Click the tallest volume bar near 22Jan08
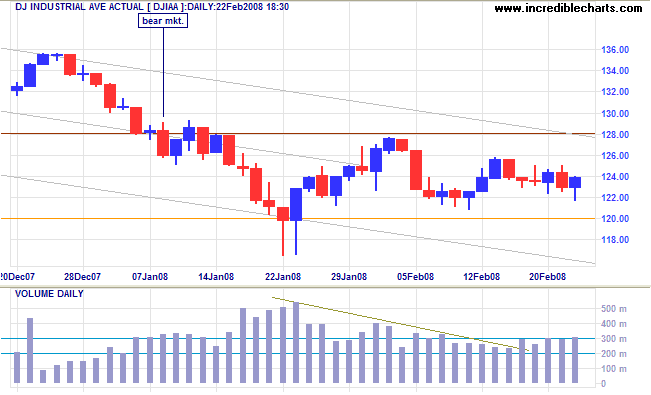Screen dimensions: 651x395 pos(296,342)
